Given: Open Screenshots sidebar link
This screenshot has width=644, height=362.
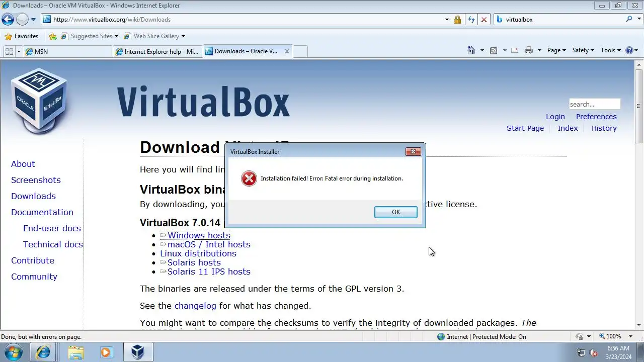Looking at the screenshot, I should pyautogui.click(x=36, y=180).
